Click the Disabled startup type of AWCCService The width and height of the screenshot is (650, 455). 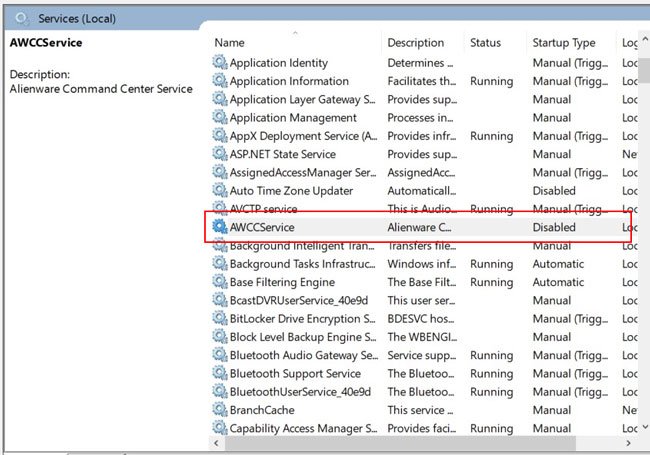point(554,227)
